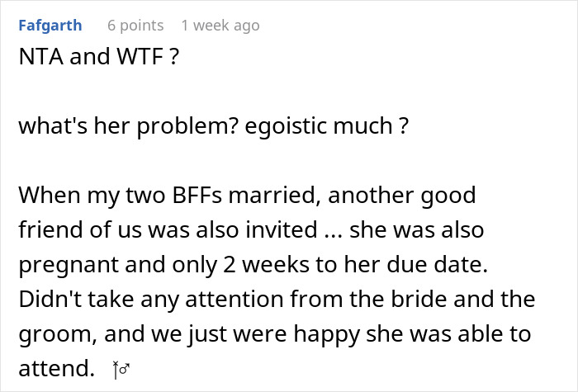Click the '1 week ago' timestamp
The image size is (578, 392).
point(220,26)
